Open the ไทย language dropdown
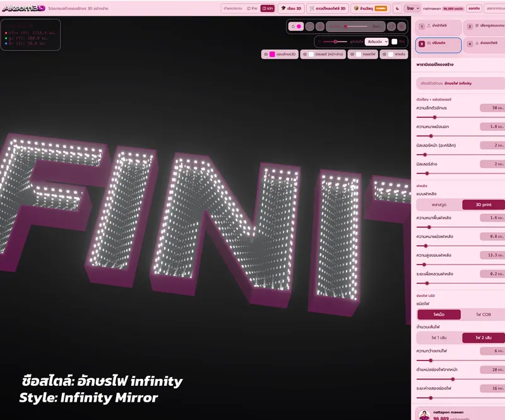The height and width of the screenshot is (420, 505). (x=412, y=8)
